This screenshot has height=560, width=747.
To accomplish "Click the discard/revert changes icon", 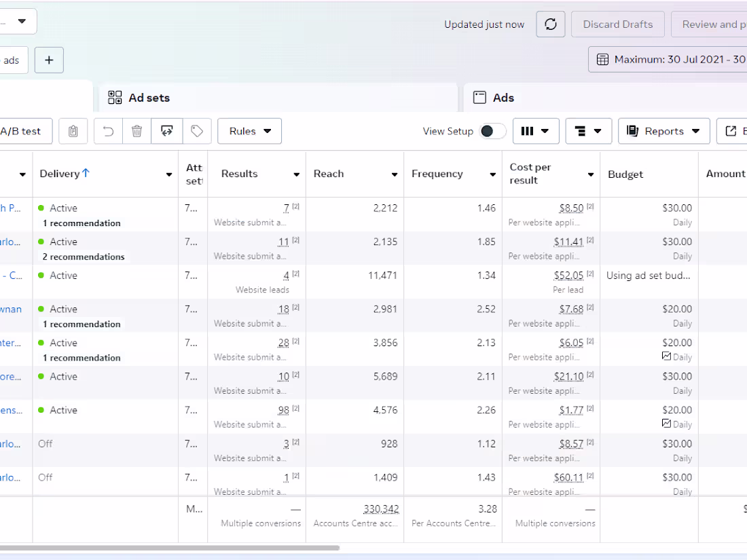I will click(x=167, y=131).
